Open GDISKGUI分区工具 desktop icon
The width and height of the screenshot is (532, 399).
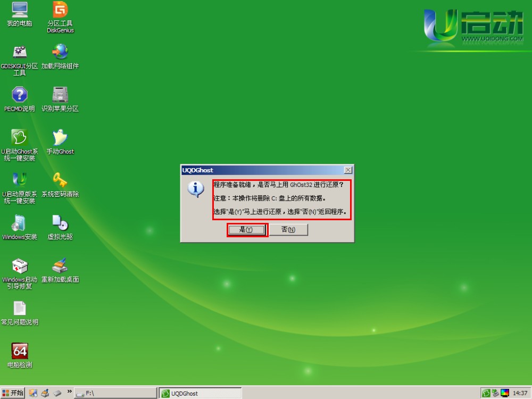(x=19, y=60)
